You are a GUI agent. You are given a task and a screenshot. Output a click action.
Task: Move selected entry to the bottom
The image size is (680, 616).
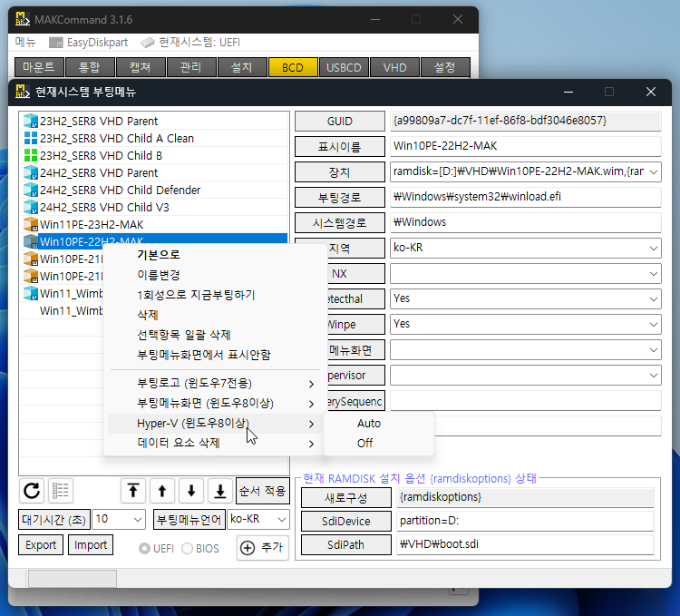(x=220, y=491)
